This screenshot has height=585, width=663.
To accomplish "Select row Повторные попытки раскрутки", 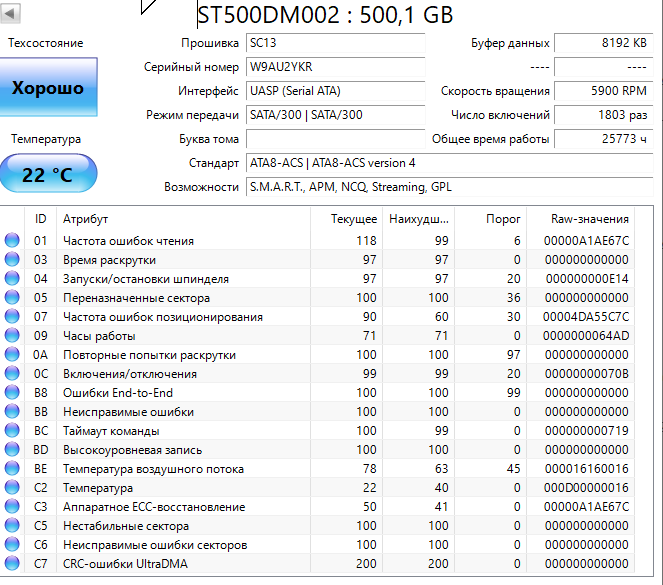I will 318,355.
